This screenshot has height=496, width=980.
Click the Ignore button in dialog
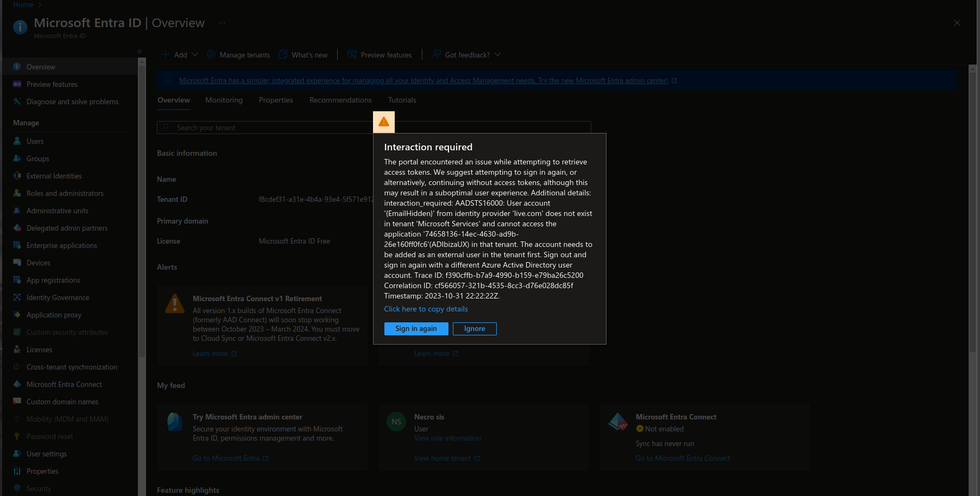(x=475, y=329)
